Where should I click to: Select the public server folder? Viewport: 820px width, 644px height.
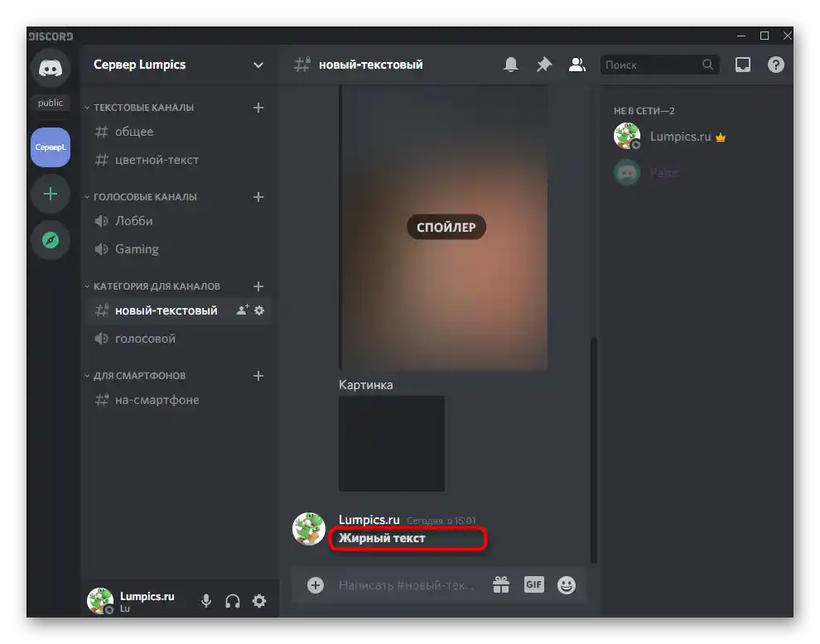51,103
